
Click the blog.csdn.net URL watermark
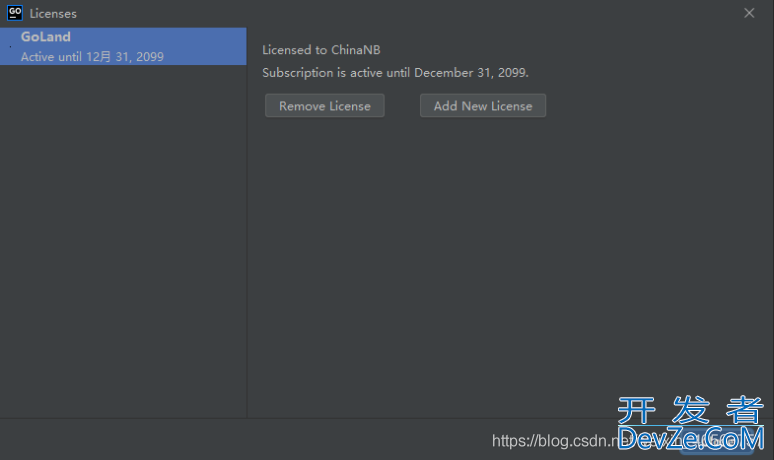[x=555, y=441]
